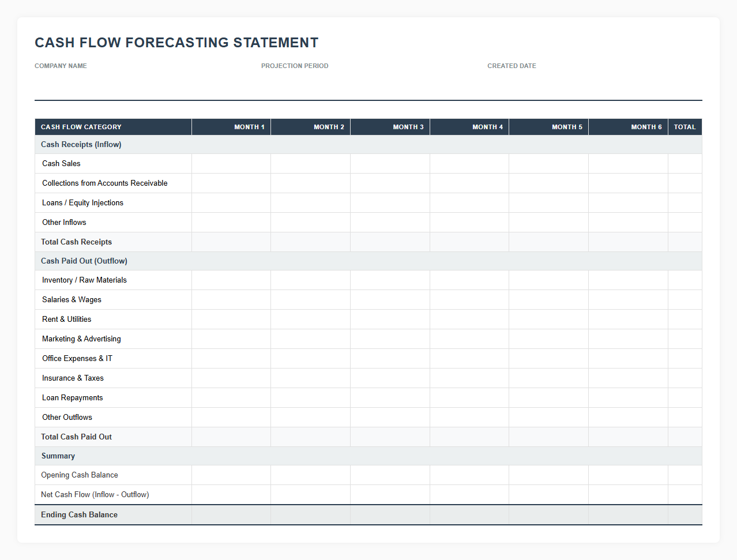This screenshot has width=737, height=560.
Task: Select the Rent & Utilities row label
Action: [66, 320]
